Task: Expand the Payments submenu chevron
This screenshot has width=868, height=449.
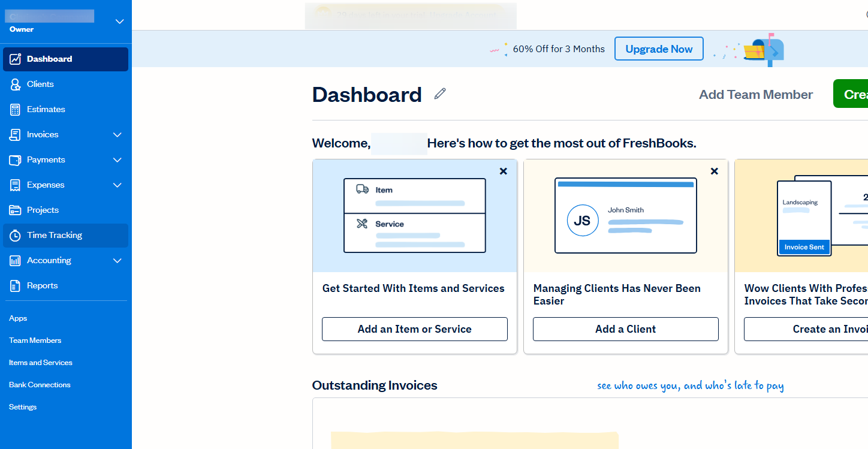Action: pyautogui.click(x=117, y=159)
